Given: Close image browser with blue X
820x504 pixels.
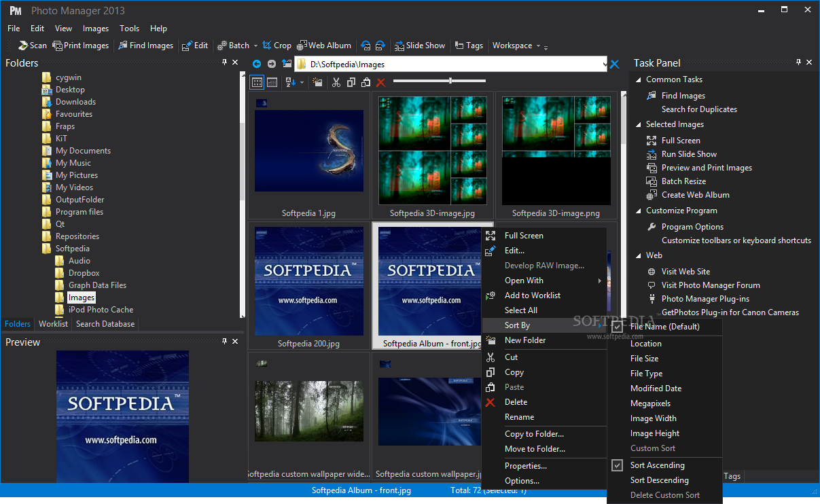Looking at the screenshot, I should 614,65.
